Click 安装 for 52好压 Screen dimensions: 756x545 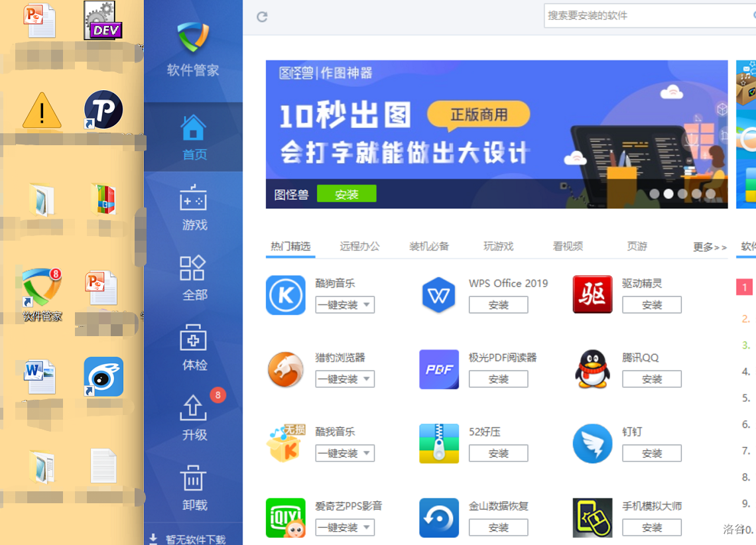[x=499, y=454]
